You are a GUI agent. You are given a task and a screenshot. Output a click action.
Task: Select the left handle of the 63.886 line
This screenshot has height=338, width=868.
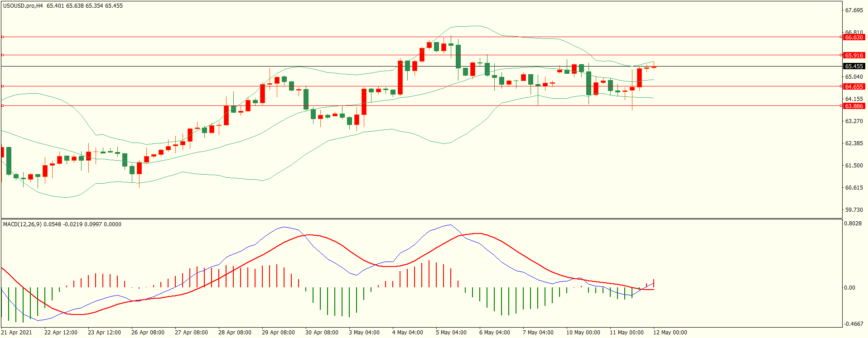(x=3, y=106)
